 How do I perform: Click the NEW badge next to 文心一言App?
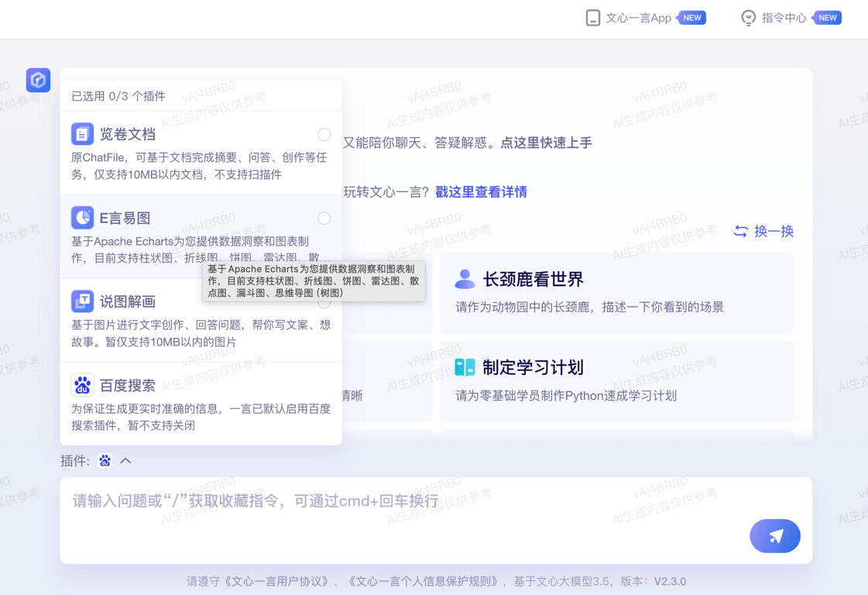(x=691, y=18)
